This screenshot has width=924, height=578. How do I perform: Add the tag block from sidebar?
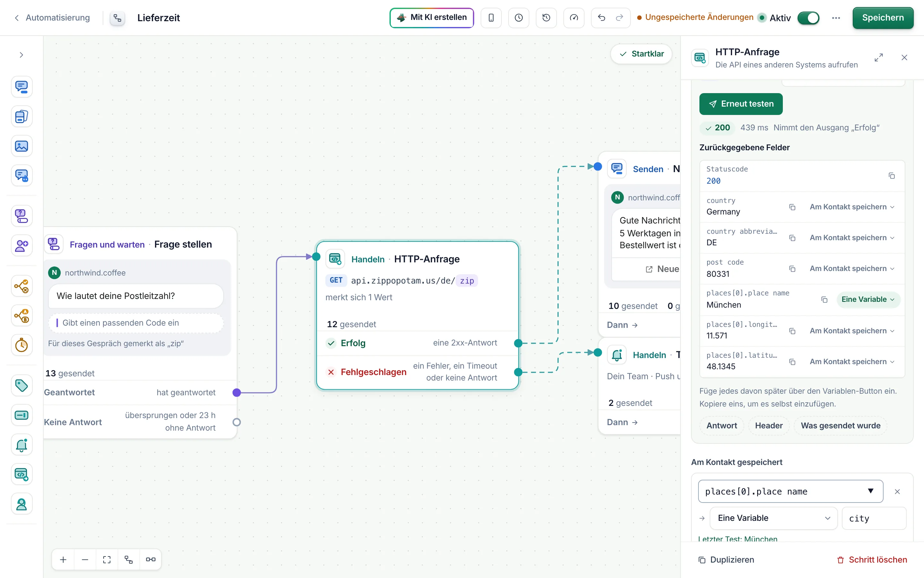tap(21, 385)
